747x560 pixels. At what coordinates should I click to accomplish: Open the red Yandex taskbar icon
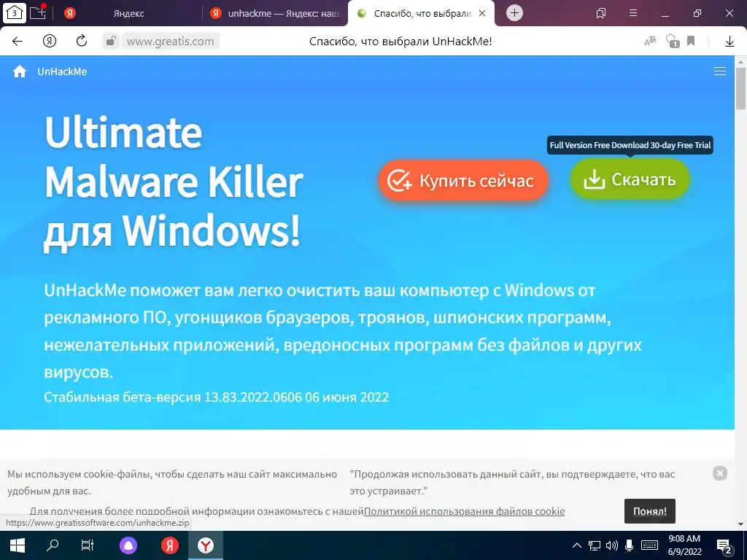[169, 545]
